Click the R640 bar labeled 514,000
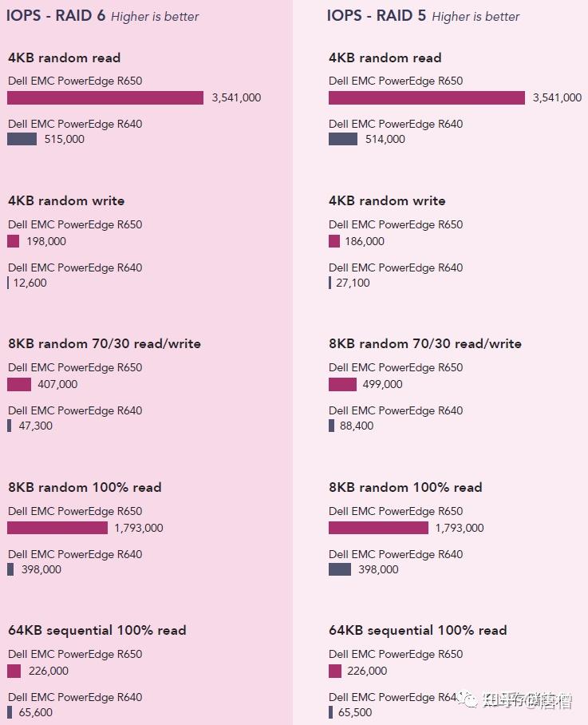The height and width of the screenshot is (725, 588). (342, 139)
